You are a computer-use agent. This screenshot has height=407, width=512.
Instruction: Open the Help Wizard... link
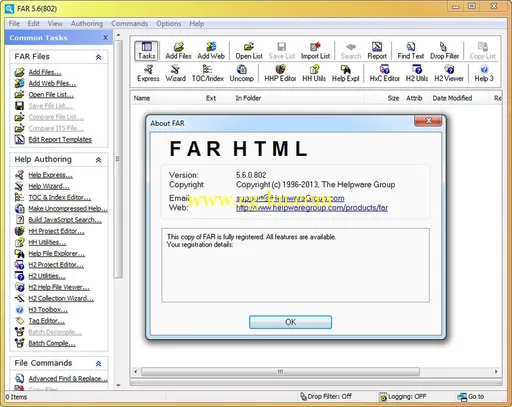point(49,186)
